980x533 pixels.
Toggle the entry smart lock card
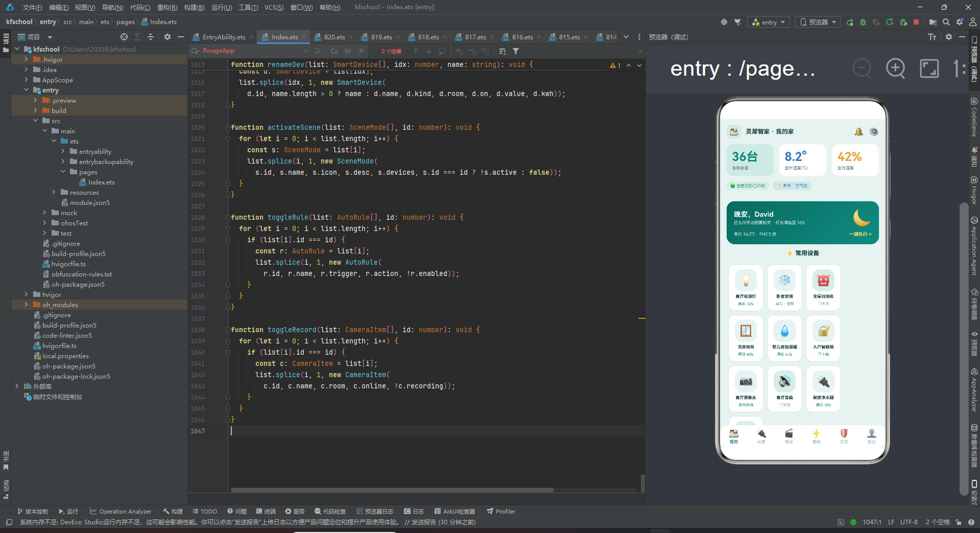(x=823, y=338)
